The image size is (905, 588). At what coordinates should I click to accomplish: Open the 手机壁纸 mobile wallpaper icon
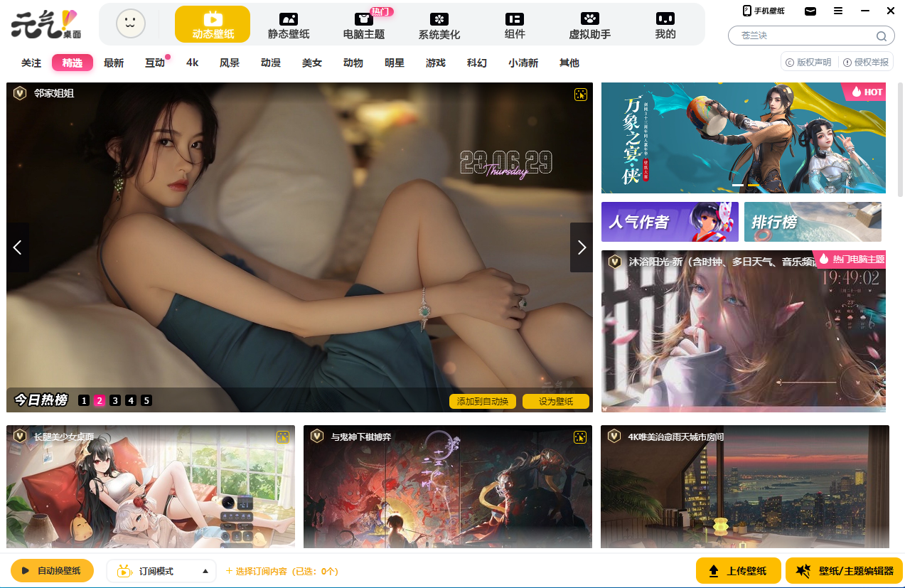tap(764, 11)
